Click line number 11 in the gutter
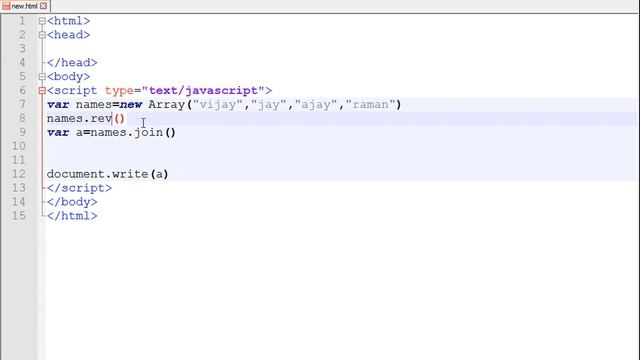This screenshot has width=640, height=360. coord(19,160)
